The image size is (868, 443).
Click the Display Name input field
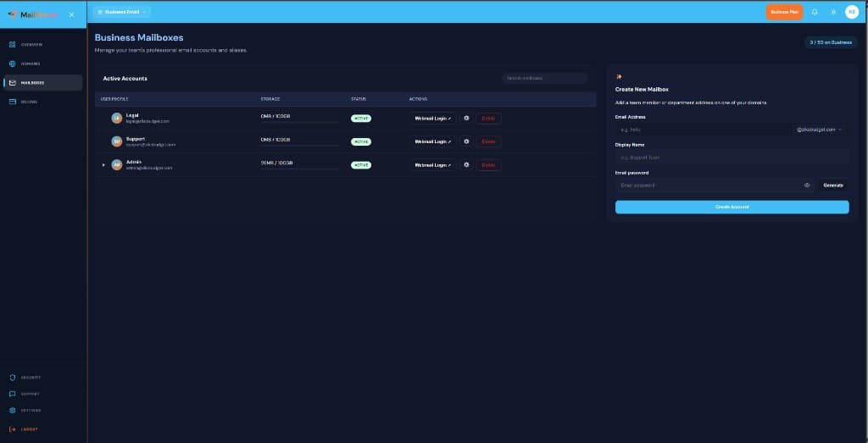tap(732, 157)
